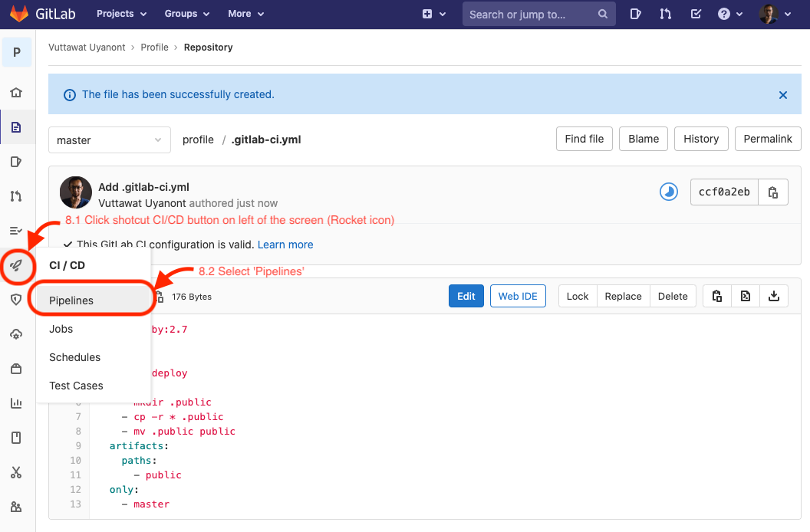Viewport: 810px width, 532px height.
Task: Click the pipeline status badge near commit
Action: [x=668, y=192]
